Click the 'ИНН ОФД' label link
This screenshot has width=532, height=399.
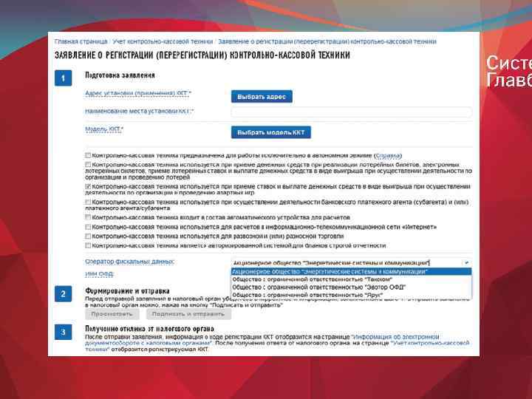click(x=99, y=274)
